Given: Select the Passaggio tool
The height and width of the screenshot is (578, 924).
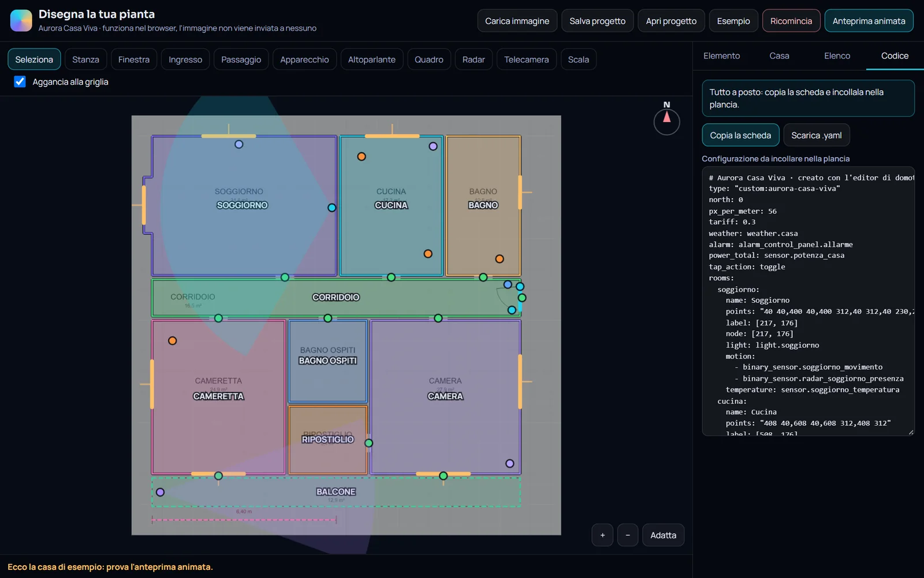Looking at the screenshot, I should tap(241, 60).
